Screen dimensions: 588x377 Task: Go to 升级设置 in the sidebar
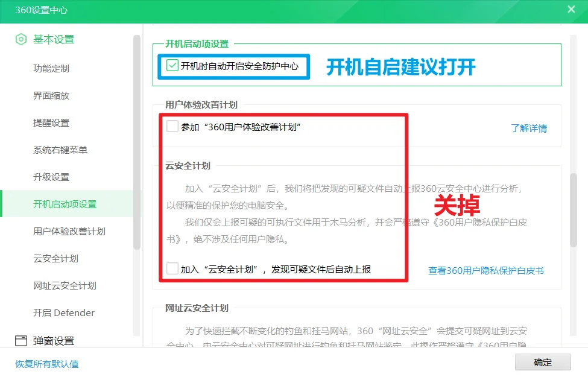coord(51,177)
